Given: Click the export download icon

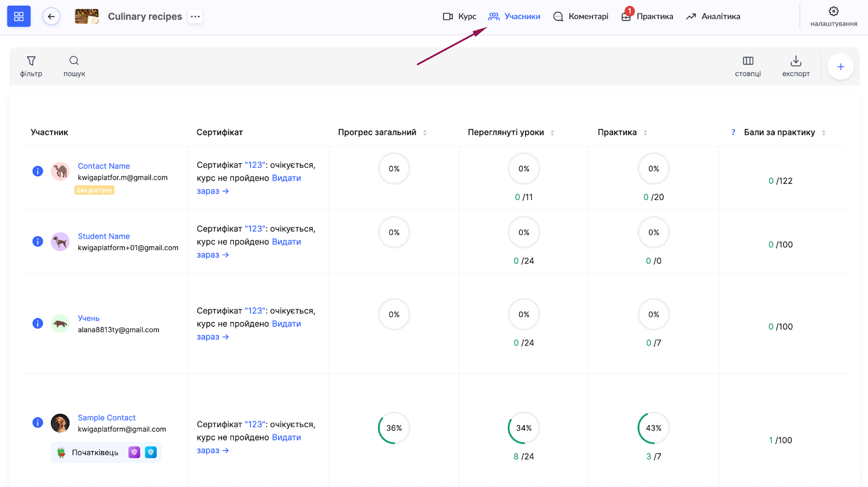Looking at the screenshot, I should [796, 61].
